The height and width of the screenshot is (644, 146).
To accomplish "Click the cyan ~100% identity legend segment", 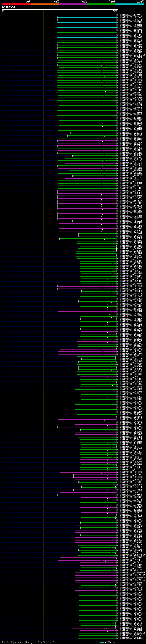I will (x=130, y=4).
